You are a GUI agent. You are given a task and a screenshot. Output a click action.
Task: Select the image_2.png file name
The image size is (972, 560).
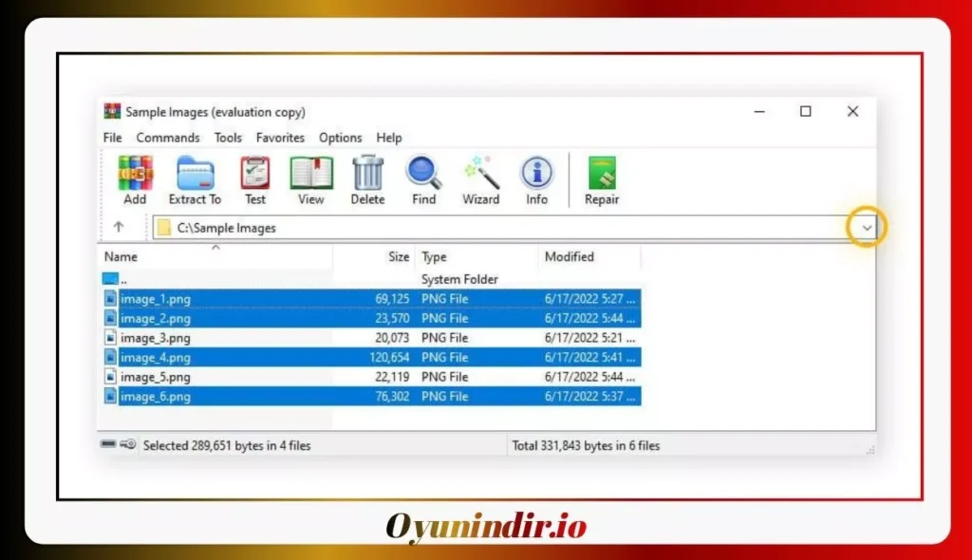(156, 319)
